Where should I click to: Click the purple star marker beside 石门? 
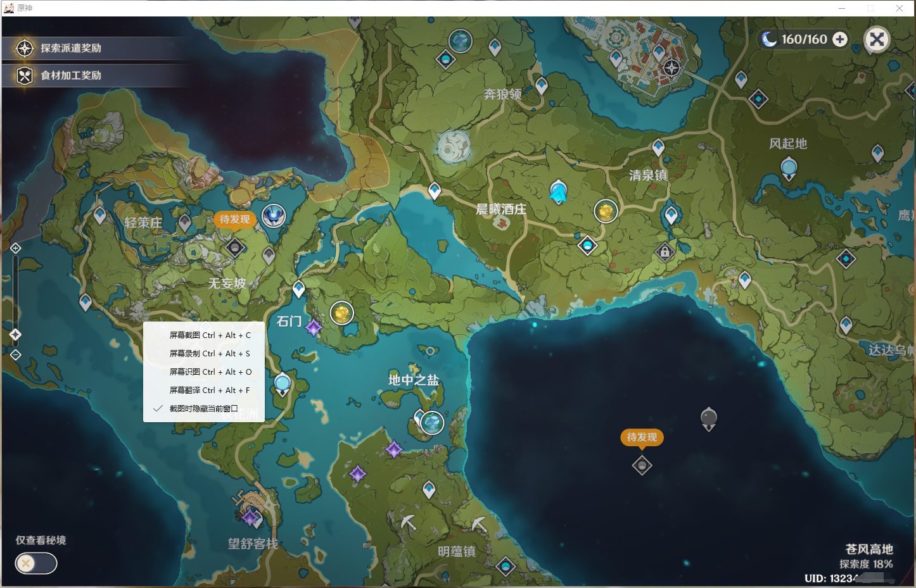314,327
